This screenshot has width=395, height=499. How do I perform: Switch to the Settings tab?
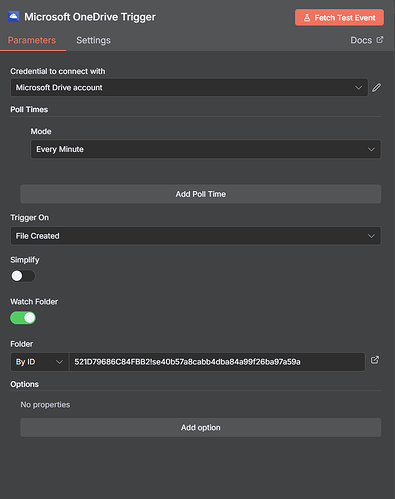(x=93, y=40)
